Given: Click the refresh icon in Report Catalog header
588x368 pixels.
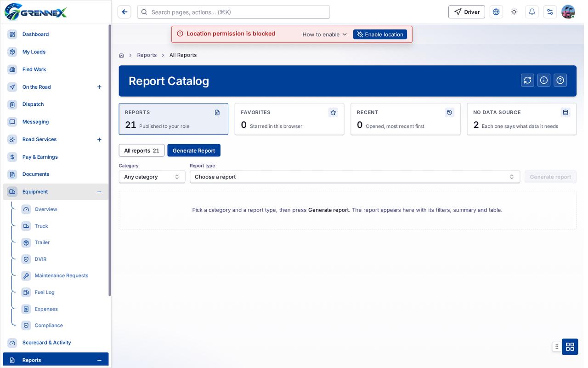Looking at the screenshot, I should (x=527, y=80).
